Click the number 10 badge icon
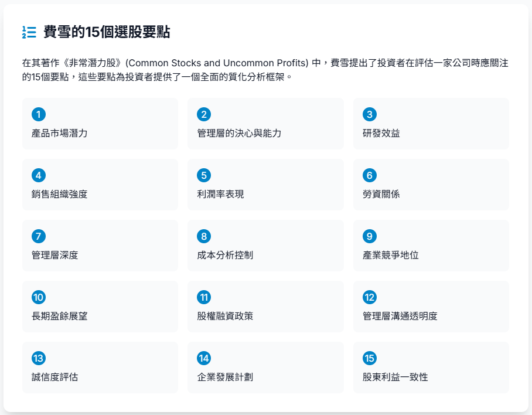The width and height of the screenshot is (532, 415). [39, 297]
